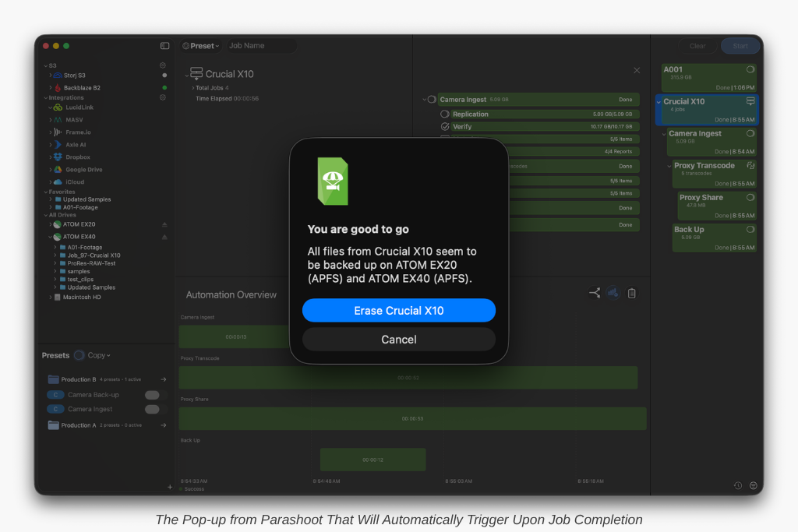Click the workflow graph icon
The height and width of the screenshot is (532, 798).
coord(594,293)
